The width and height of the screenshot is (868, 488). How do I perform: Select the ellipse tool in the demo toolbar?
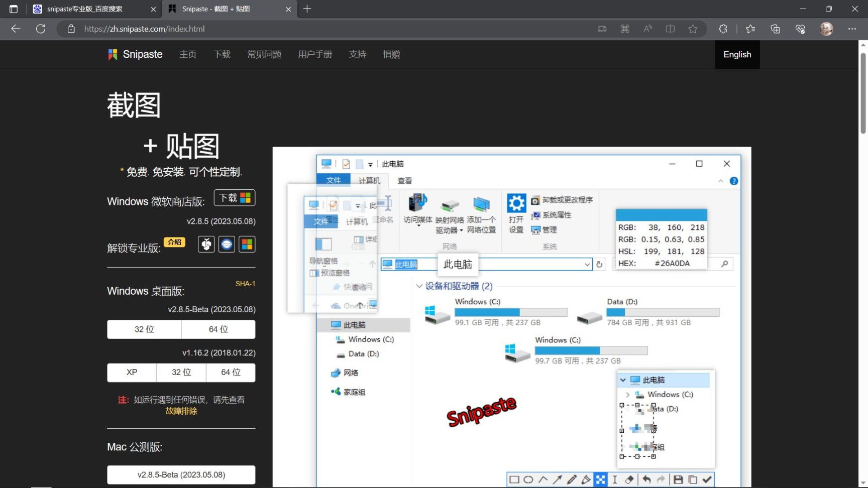[528, 479]
